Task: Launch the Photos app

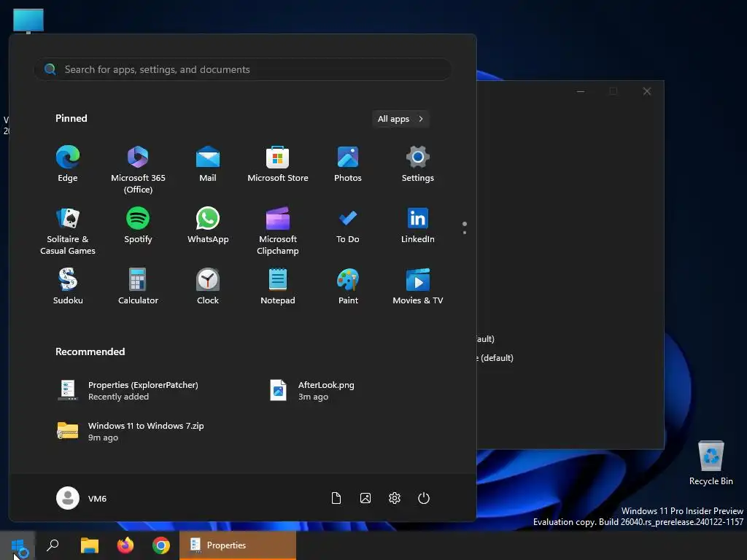Action: (x=348, y=164)
